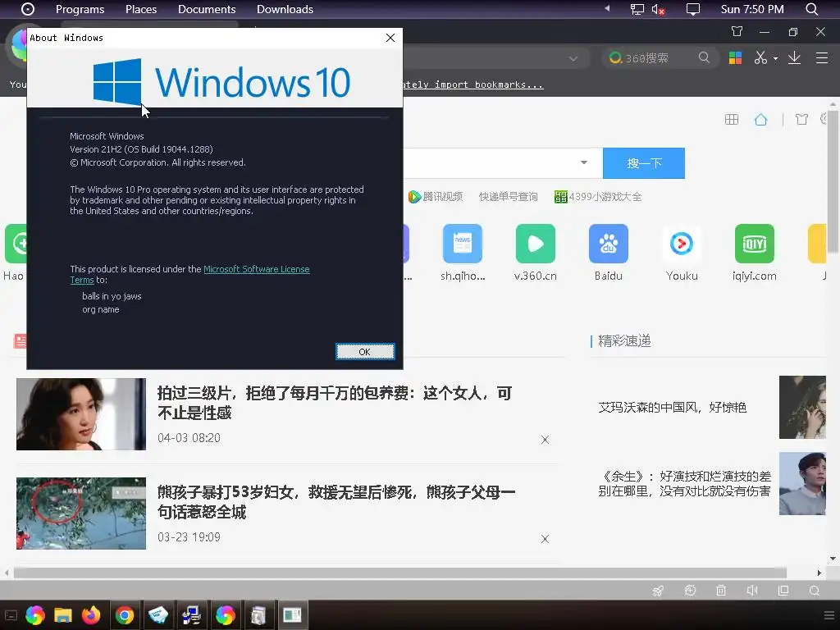
Task: Launch Chrome from the taskbar
Action: (125, 615)
